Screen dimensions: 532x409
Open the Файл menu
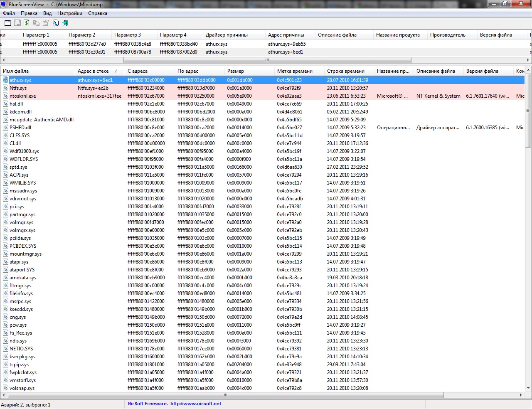click(9, 13)
